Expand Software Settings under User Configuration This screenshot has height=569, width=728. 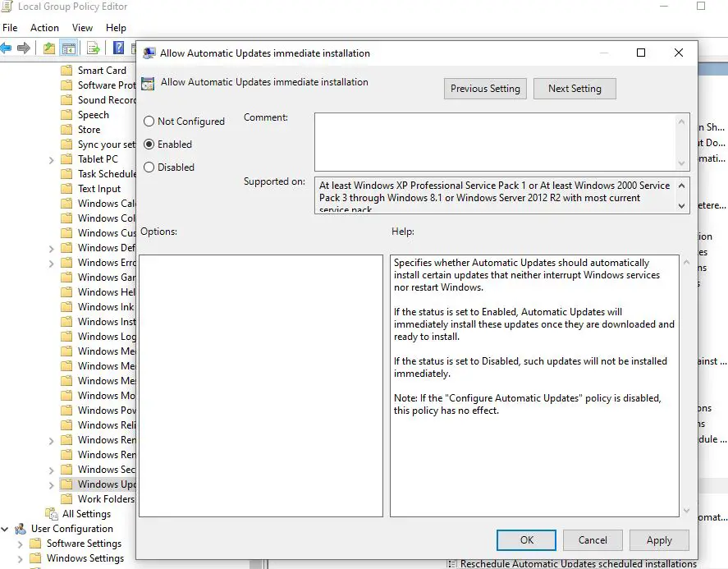tap(21, 544)
